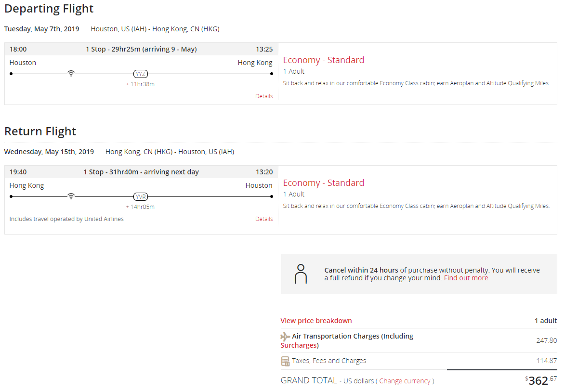Click the person icon in the cancellation notice
The width and height of the screenshot is (565, 392).
click(x=301, y=274)
